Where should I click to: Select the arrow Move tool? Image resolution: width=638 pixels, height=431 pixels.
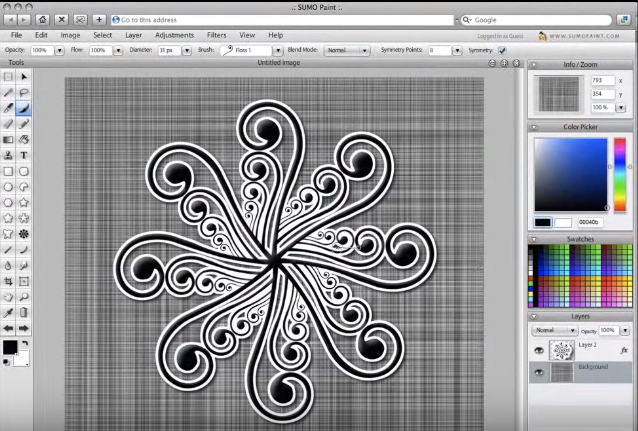click(x=24, y=76)
